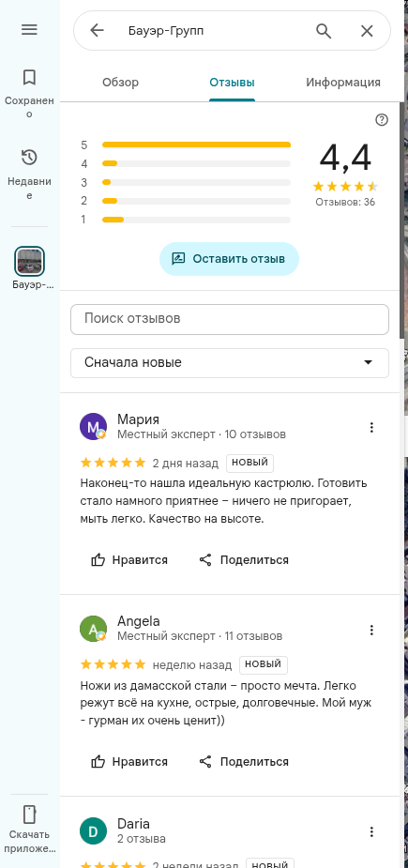The width and height of the screenshot is (408, 868).
Task: Like Мария's review with Нравится
Action: pyautogui.click(x=129, y=560)
